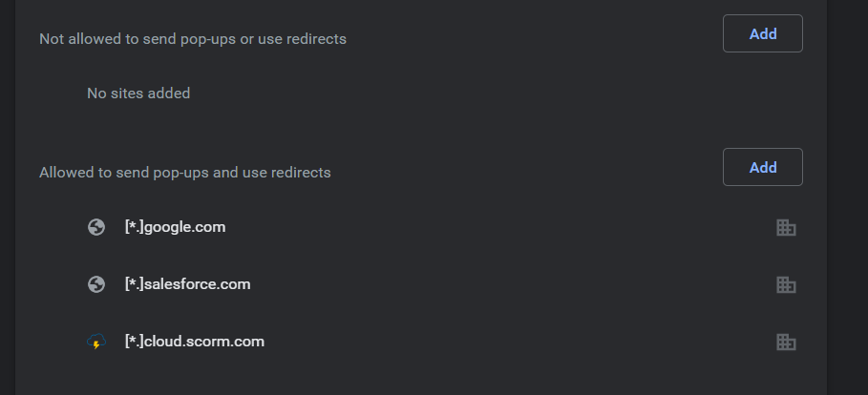Add a site allowed to send pop-ups
Image resolution: width=868 pixels, height=395 pixels.
pos(762,167)
